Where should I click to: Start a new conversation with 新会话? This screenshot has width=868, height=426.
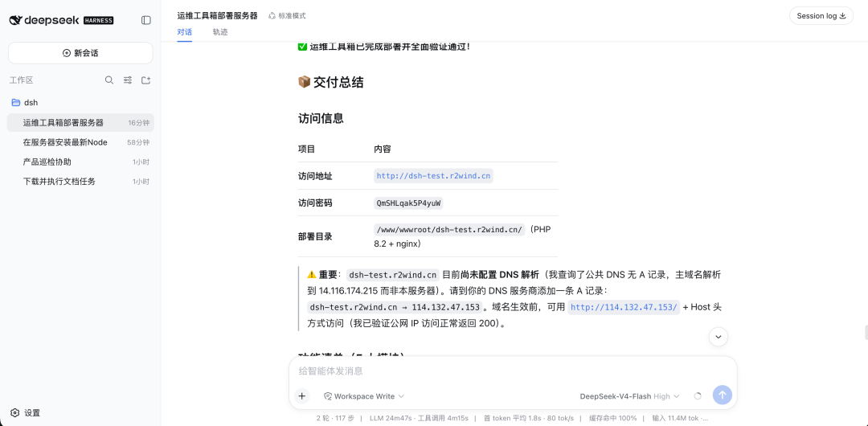[x=80, y=53]
